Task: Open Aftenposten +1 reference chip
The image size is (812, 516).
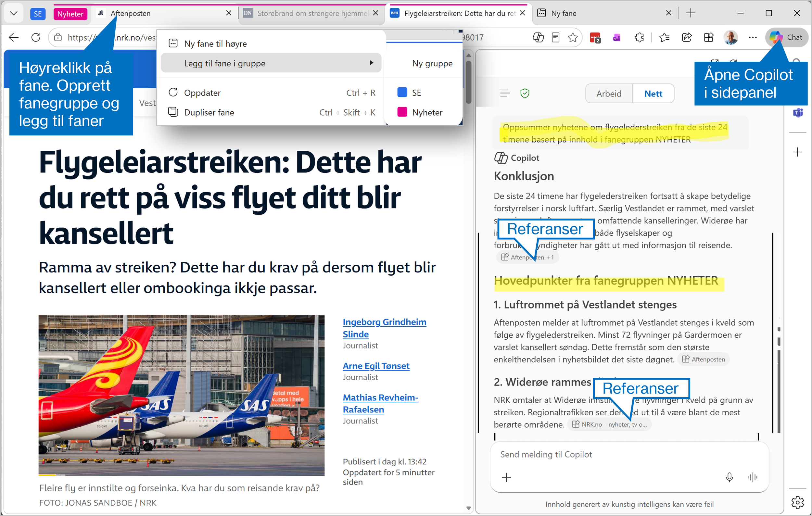Action: (527, 258)
